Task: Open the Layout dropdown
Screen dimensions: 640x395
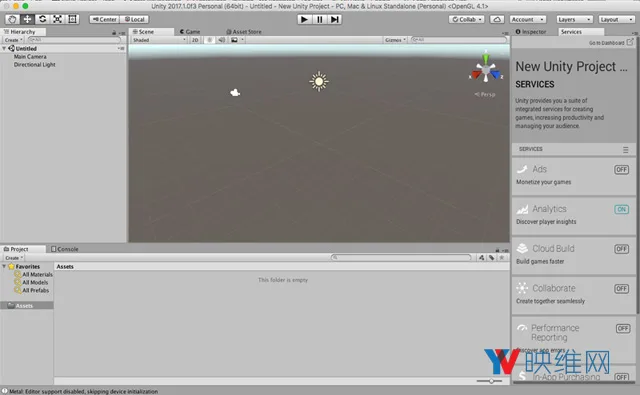Action: tap(616, 19)
